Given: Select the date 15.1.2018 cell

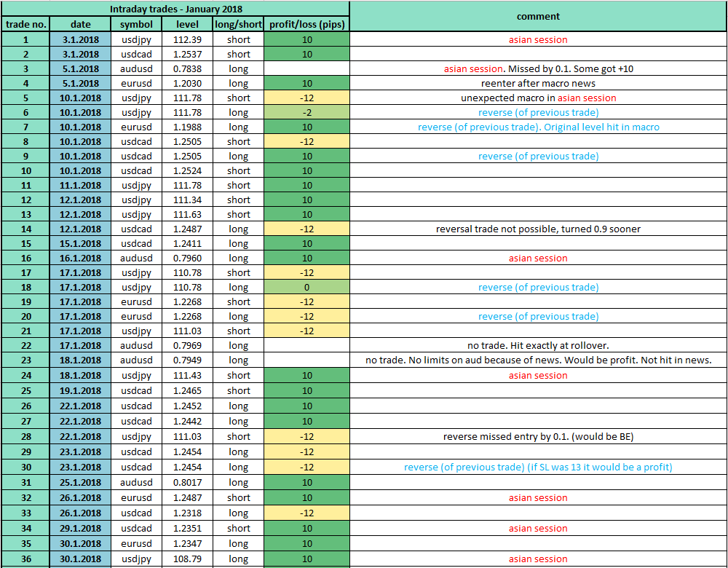Looking at the screenshot, I should click(80, 243).
